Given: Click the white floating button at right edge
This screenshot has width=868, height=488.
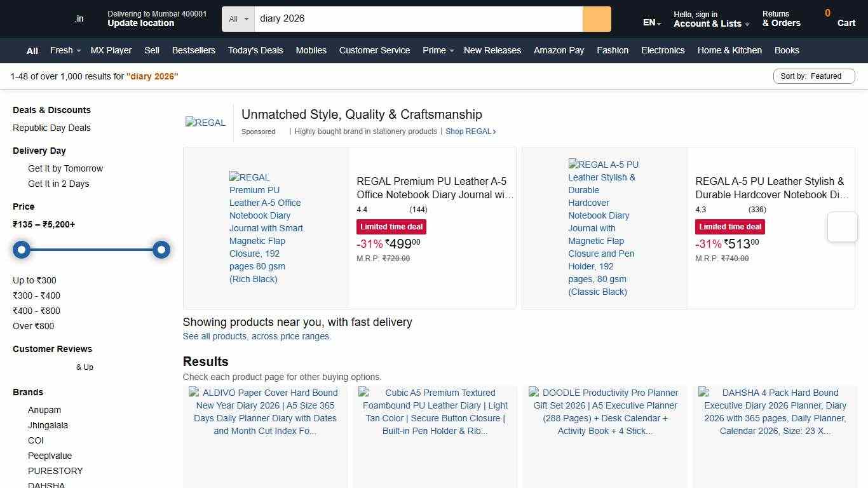Looking at the screenshot, I should pos(842,227).
